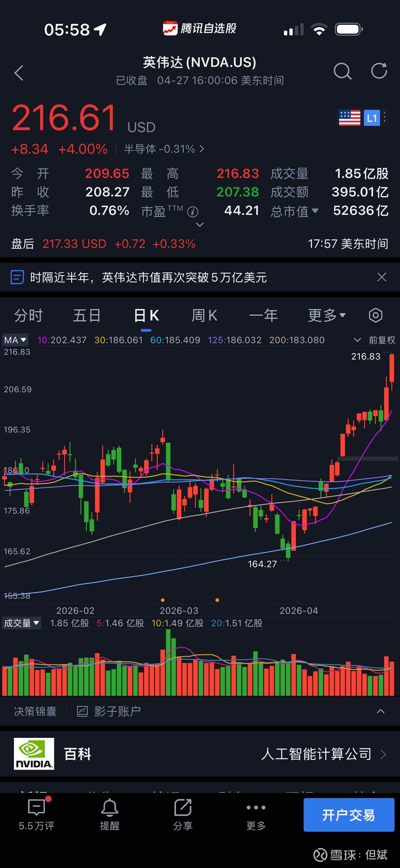This screenshot has height=868, width=400.
Task: Tap the 开户交易 button
Action: tap(349, 814)
